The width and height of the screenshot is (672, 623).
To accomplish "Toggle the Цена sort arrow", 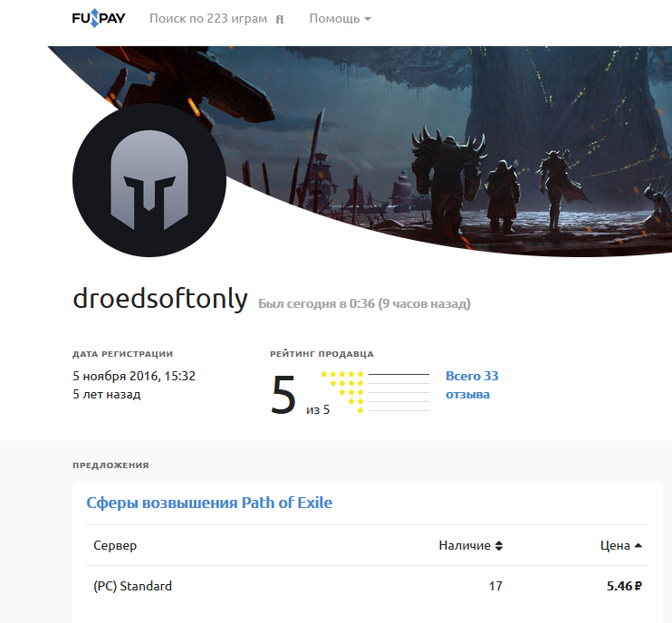I will 638,546.
